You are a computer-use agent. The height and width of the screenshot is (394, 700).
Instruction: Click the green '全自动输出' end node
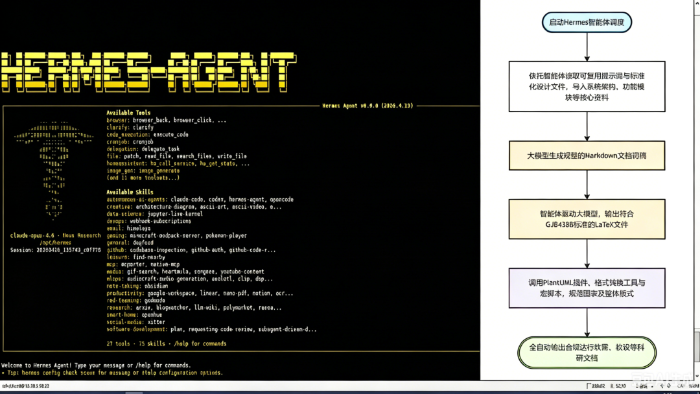(x=587, y=353)
